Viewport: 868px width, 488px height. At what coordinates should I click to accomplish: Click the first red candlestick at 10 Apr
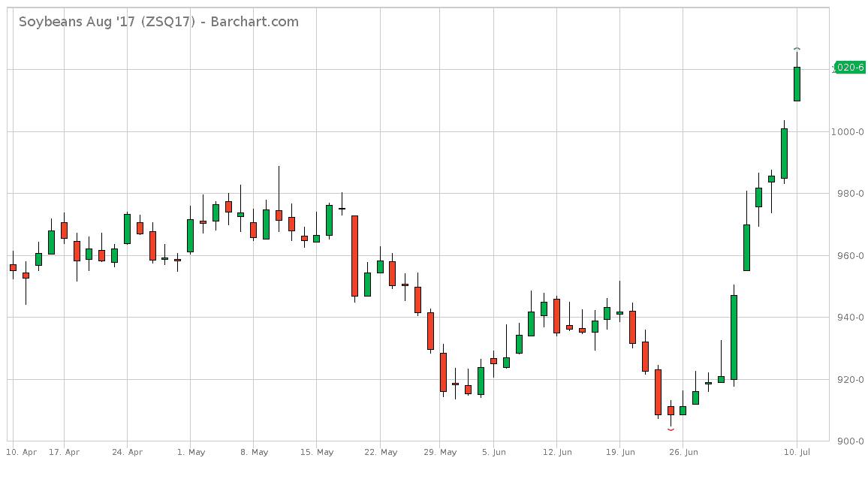(13, 267)
